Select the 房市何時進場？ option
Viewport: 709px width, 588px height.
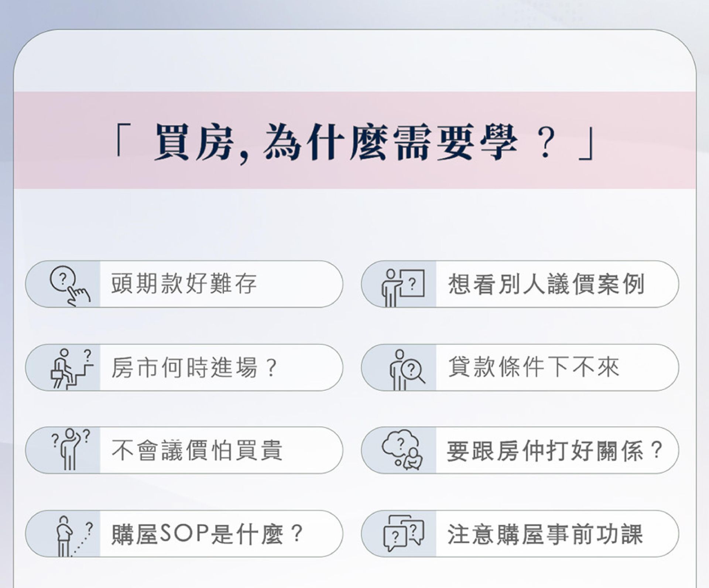tap(194, 368)
